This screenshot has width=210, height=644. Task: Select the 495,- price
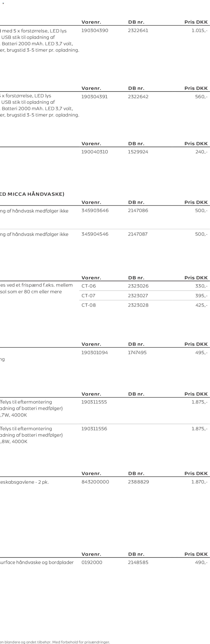(201, 353)
